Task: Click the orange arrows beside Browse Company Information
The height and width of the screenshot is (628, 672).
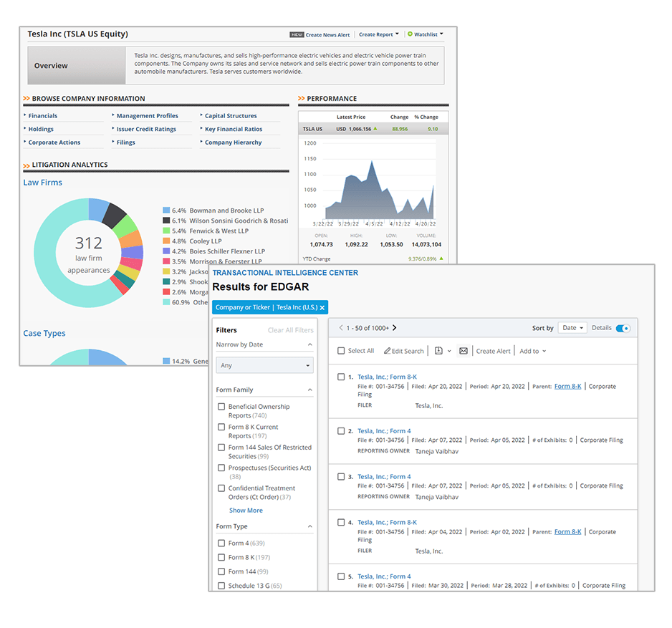Action: click(27, 99)
